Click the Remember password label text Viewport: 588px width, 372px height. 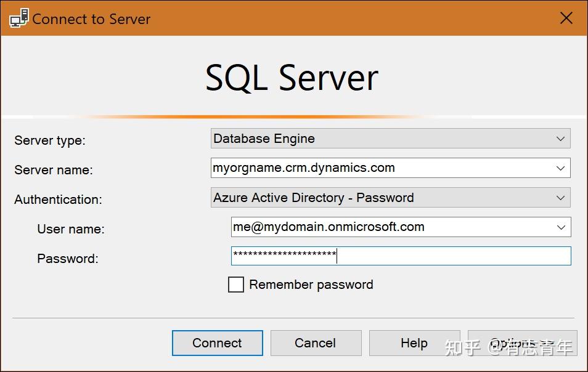(311, 285)
